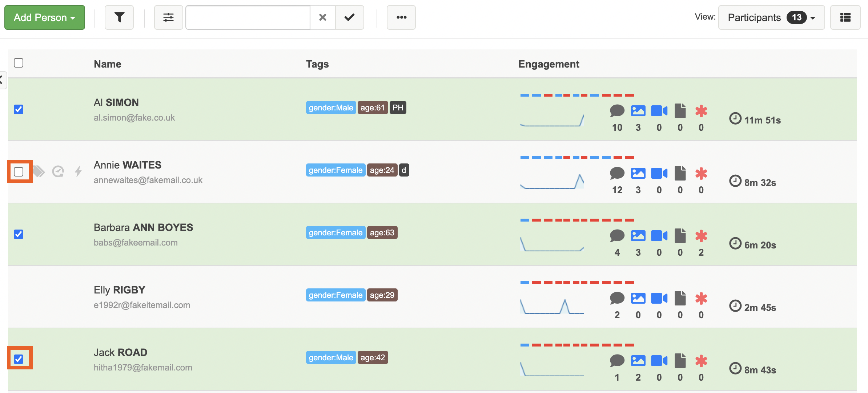This screenshot has width=868, height=393.
Task: Expand the collapsed left side panel arrow
Action: point(2,80)
